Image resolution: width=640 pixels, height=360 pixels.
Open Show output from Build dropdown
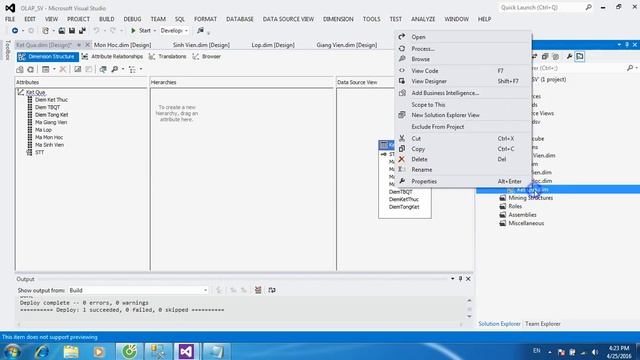coord(138,290)
